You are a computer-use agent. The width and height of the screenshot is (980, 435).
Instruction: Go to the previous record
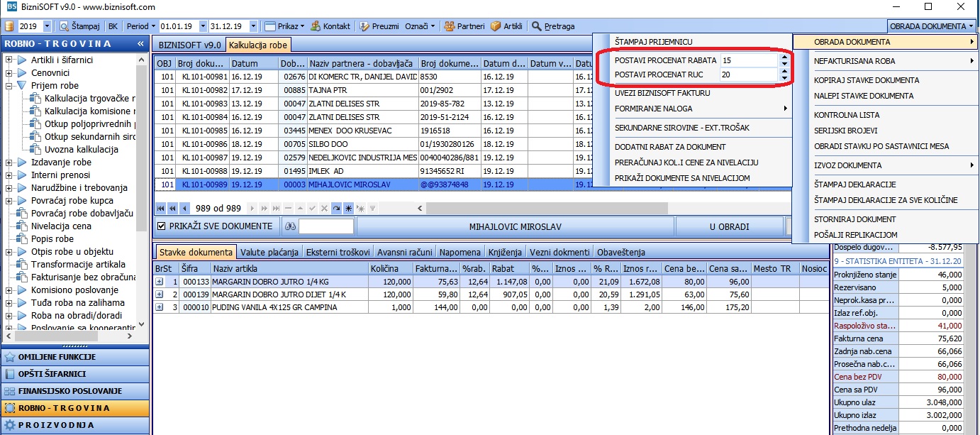184,208
